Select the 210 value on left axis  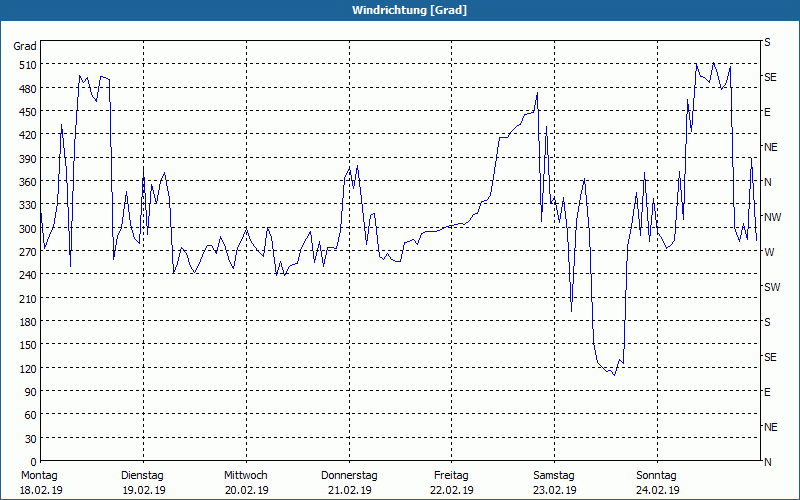29,298
